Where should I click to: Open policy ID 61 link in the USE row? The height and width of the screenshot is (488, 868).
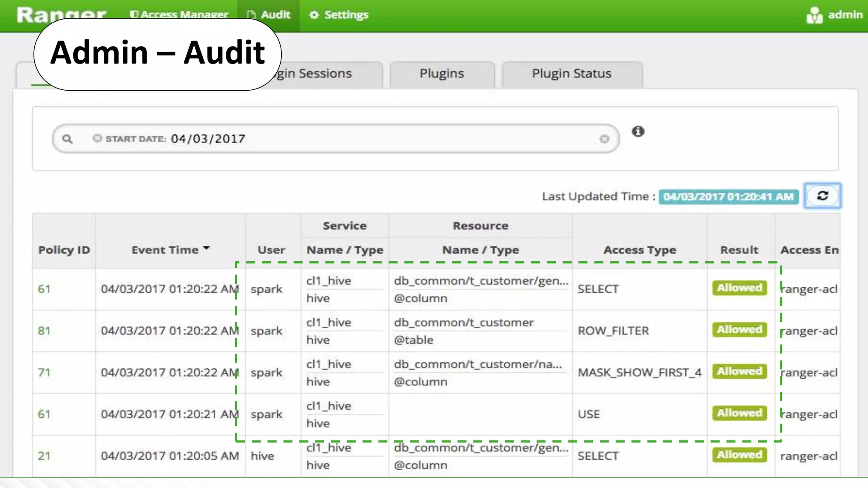point(44,414)
